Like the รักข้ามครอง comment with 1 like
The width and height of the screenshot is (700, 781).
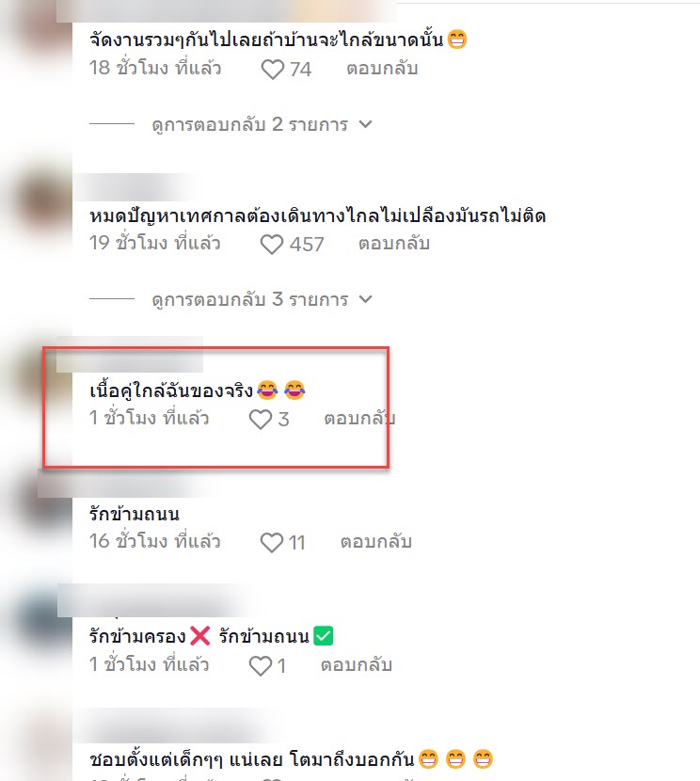point(261,666)
